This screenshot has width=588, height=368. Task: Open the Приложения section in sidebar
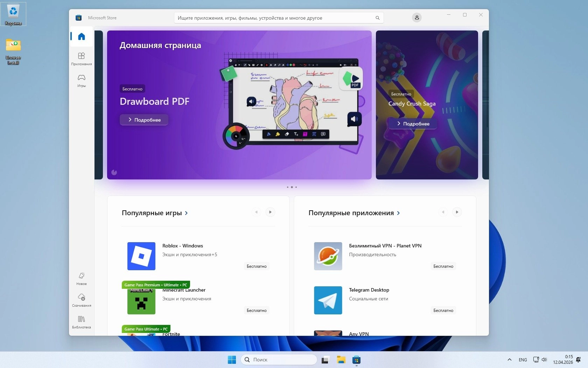82,59
